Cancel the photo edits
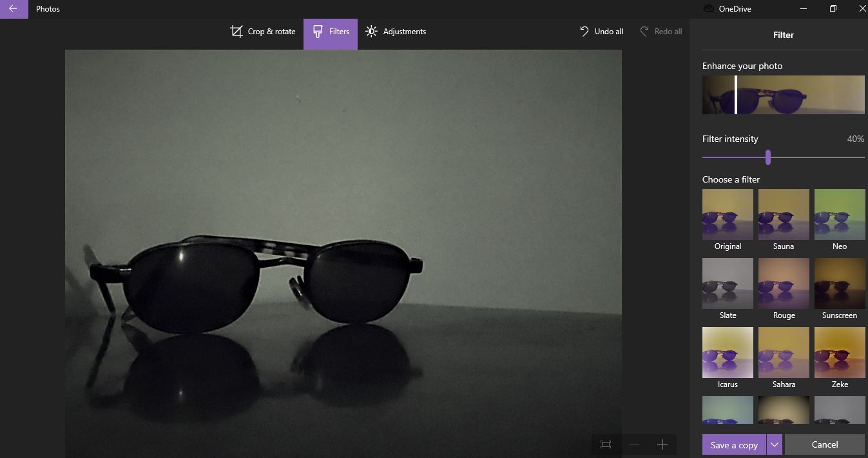Viewport: 868px width, 458px height. point(824,444)
